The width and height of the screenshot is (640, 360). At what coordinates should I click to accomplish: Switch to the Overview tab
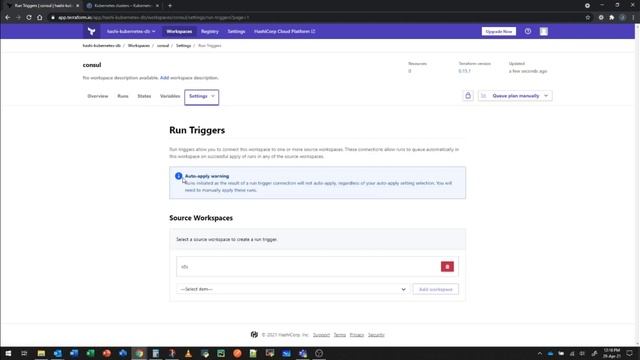98,96
